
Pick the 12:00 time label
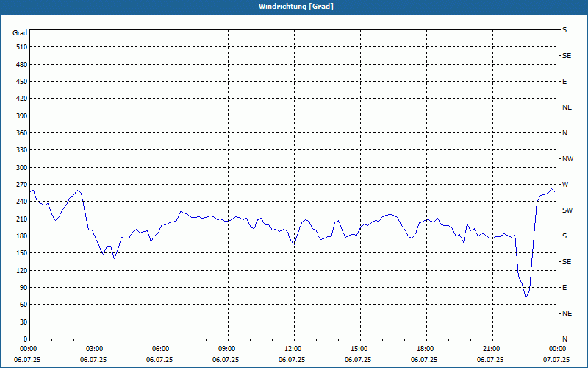(294, 349)
